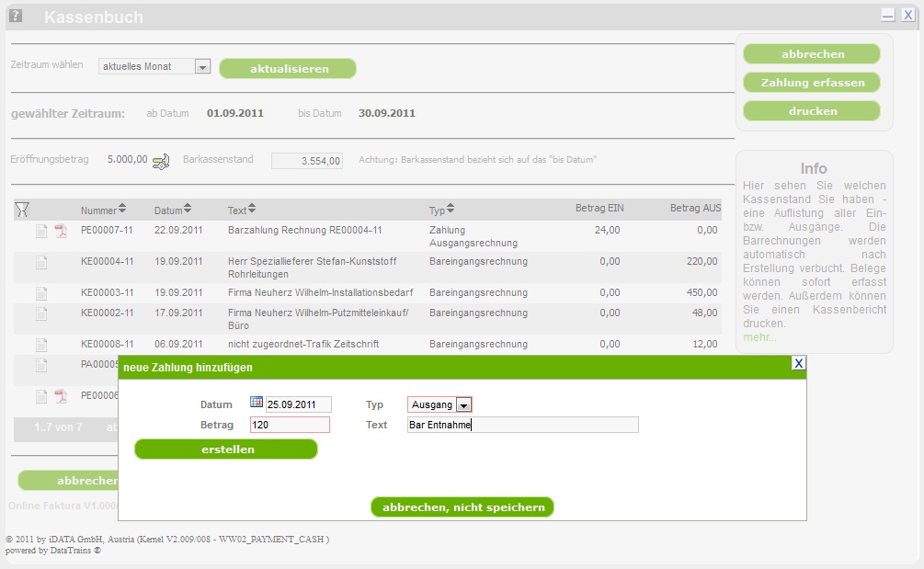Image resolution: width=924 pixels, height=569 pixels.
Task: Click the Barkassenstand value field
Action: 306,161
